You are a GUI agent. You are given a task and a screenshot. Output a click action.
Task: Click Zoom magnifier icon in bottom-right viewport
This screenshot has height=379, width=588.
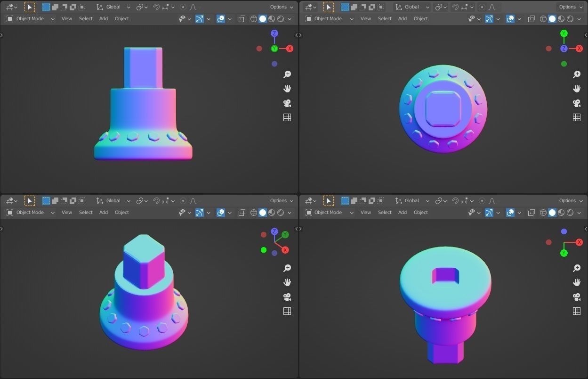577,268
